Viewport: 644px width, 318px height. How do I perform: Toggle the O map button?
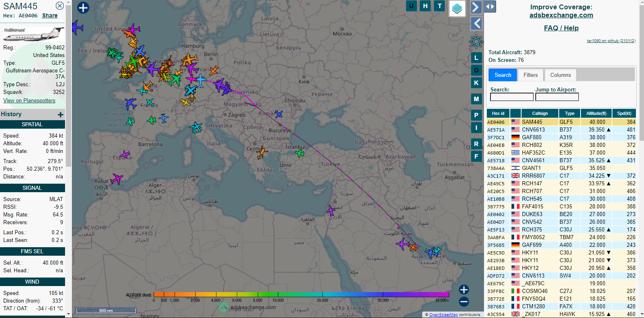(x=476, y=70)
